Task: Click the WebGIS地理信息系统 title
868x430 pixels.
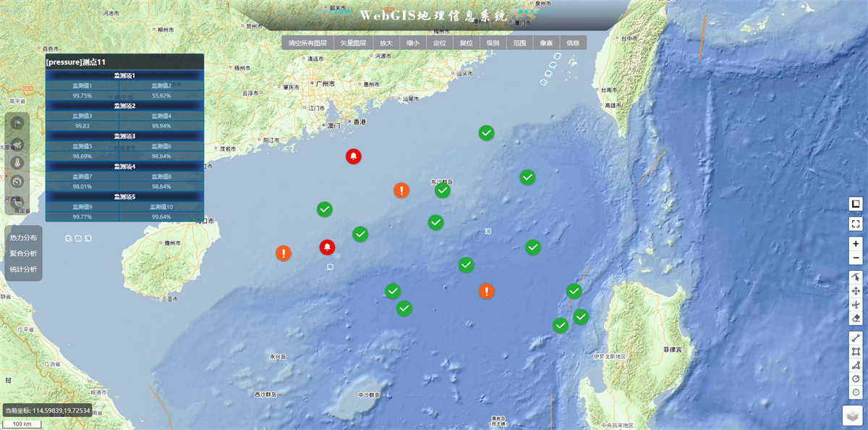Action: pos(433,15)
